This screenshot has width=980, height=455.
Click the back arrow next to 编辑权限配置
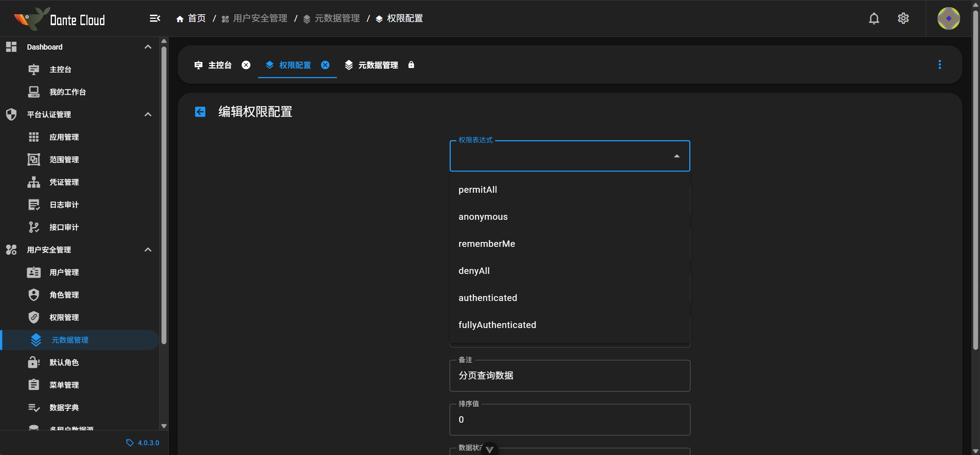(200, 112)
